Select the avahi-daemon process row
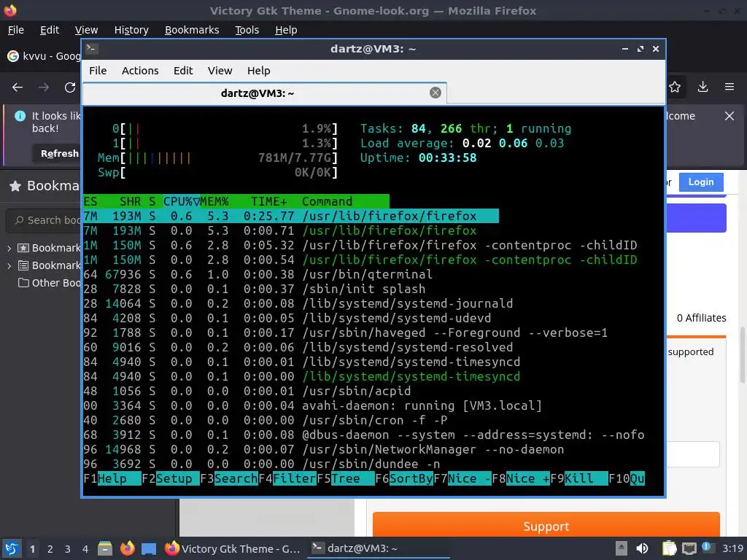 (x=373, y=405)
